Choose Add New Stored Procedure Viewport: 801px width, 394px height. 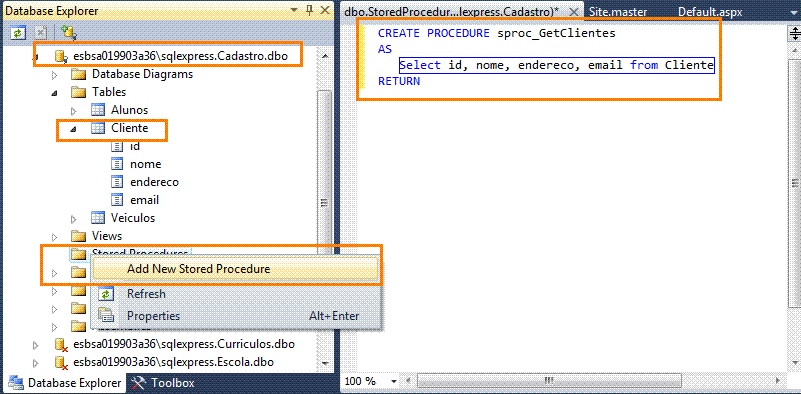[235, 269]
